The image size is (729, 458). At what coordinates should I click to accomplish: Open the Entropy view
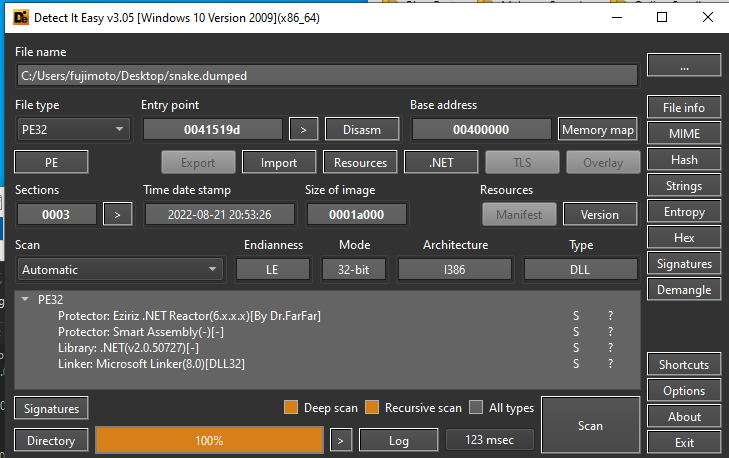click(684, 212)
